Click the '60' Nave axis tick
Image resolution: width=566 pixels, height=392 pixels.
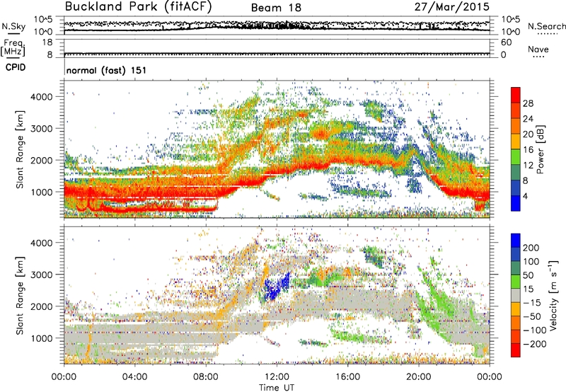coord(506,42)
